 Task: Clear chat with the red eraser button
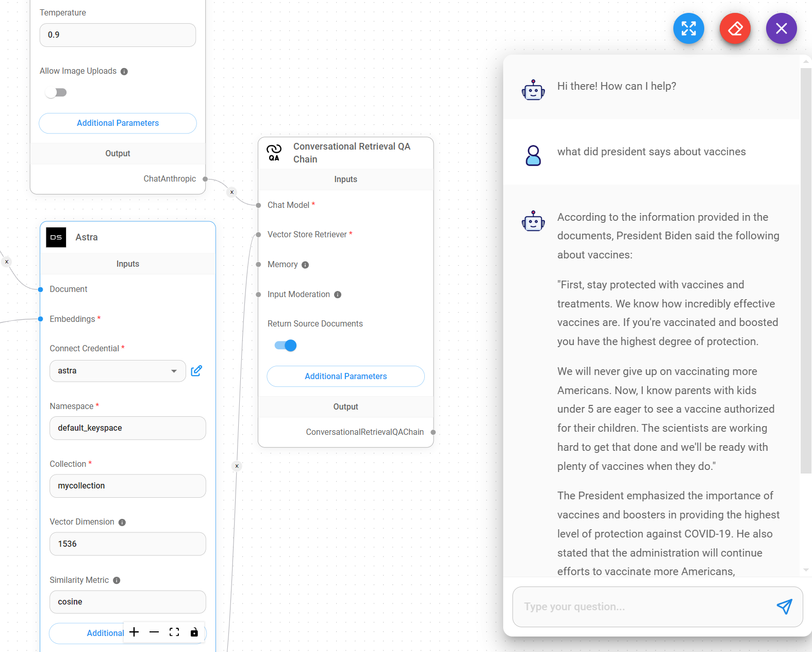tap(735, 28)
